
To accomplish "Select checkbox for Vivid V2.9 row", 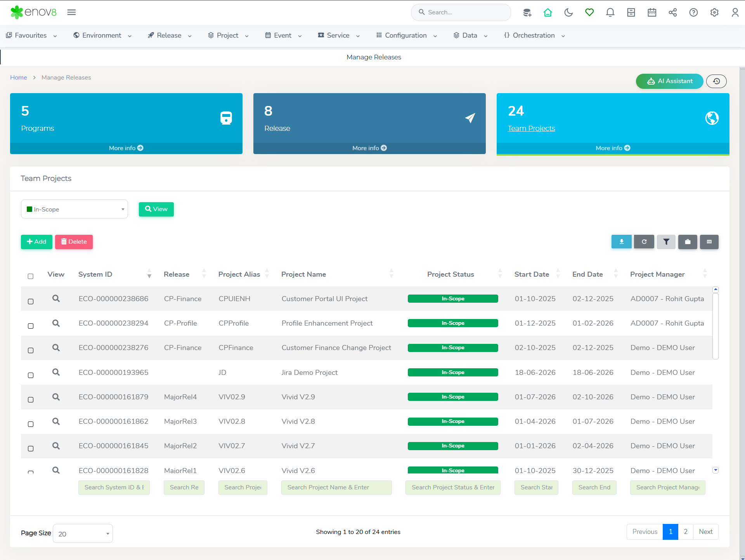I will point(31,400).
